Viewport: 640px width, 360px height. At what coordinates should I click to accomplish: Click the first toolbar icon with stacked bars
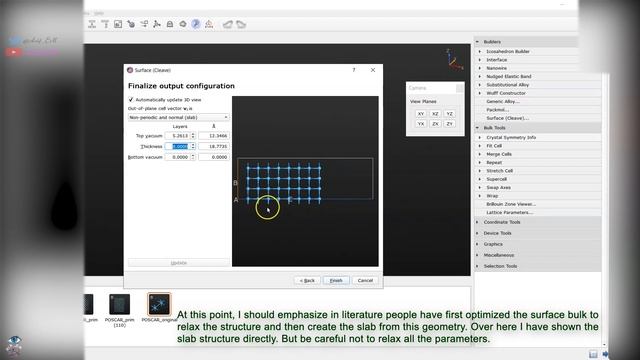coord(92,24)
